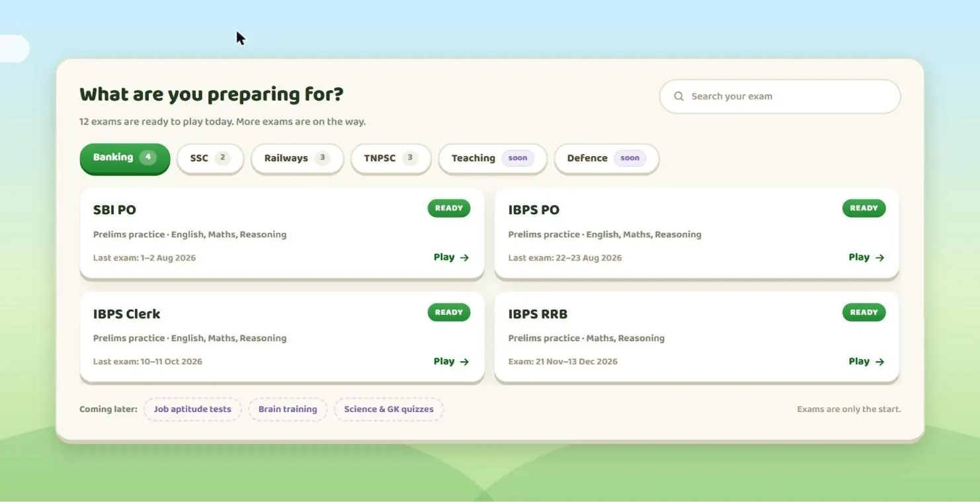Viewport: 980px width, 502px height.
Task: Switch to the SSC category tab
Action: (x=210, y=158)
